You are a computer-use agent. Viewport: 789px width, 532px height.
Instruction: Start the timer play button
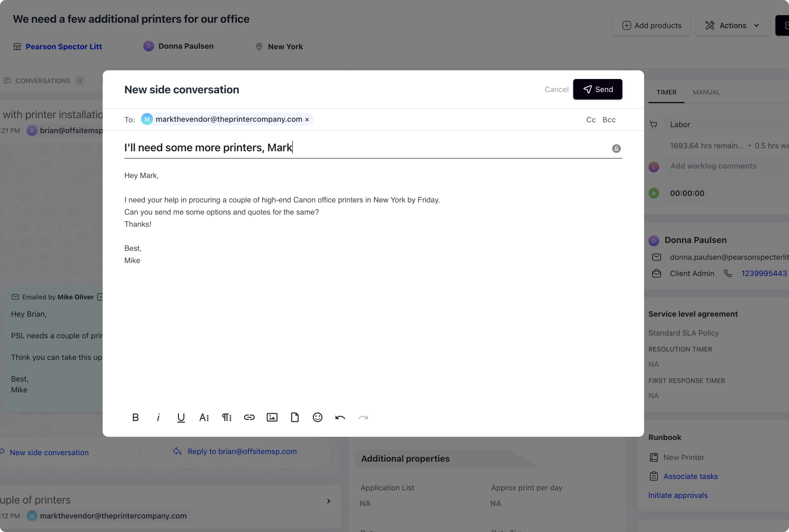pyautogui.click(x=654, y=193)
